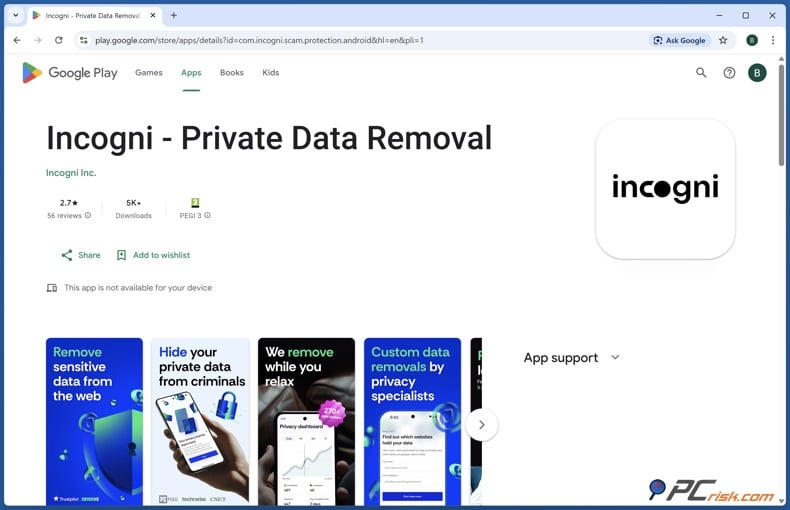
Task: Click the page vertical scrollbar
Action: (781, 113)
